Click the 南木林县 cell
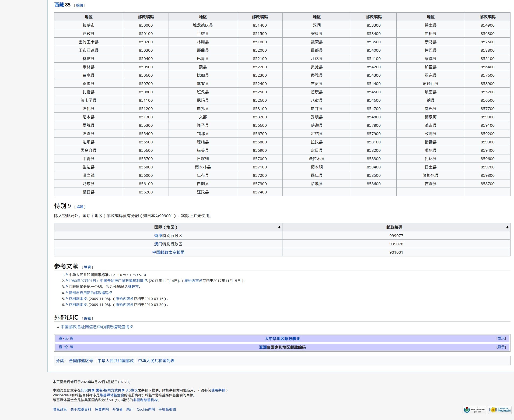The height and width of the screenshot is (420, 514). pos(203,167)
